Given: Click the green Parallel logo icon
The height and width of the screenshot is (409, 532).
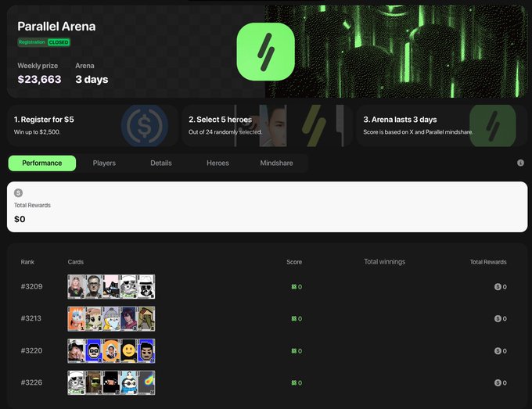Looking at the screenshot, I should coord(265,52).
